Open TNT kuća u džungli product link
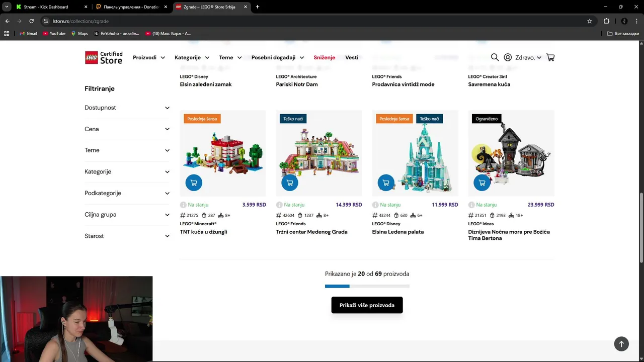Image resolution: width=644 pixels, height=362 pixels. tap(203, 232)
